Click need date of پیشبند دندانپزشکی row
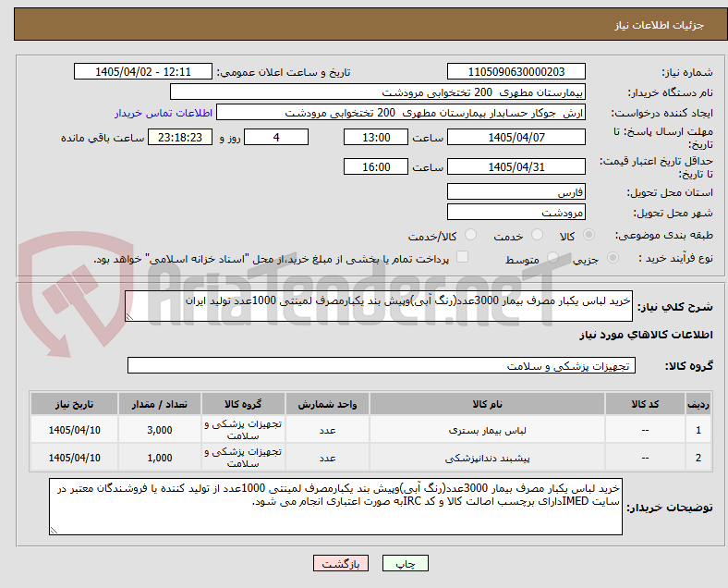 click(x=74, y=458)
